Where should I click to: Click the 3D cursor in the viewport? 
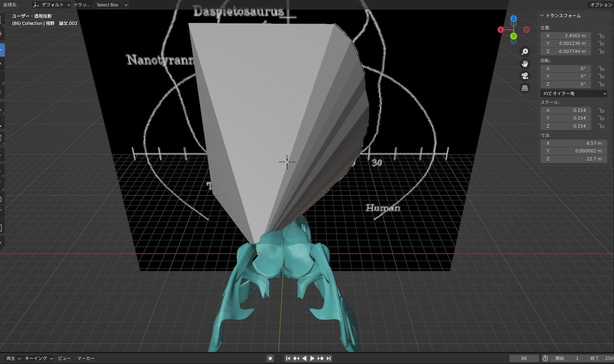287,162
